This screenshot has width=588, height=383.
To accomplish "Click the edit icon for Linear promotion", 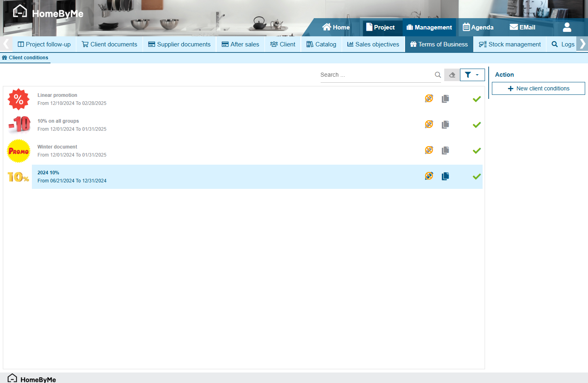I will point(429,98).
